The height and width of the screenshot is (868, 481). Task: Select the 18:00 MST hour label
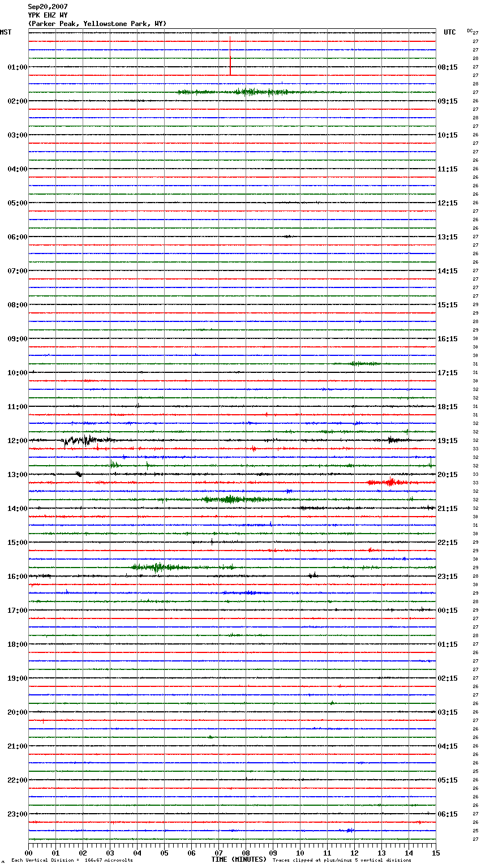click(x=18, y=644)
